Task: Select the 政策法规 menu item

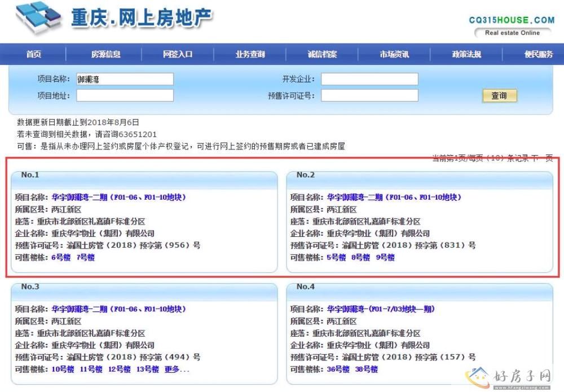Action: point(466,55)
